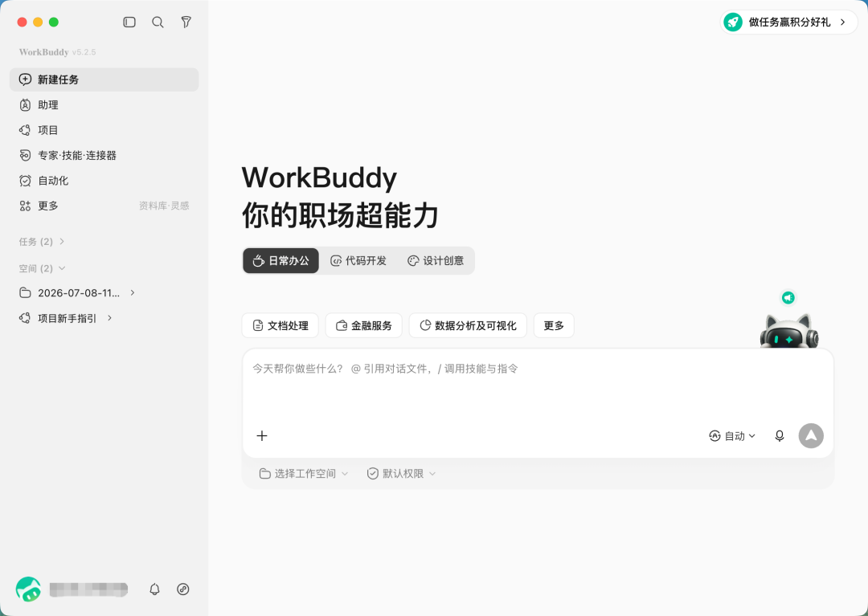This screenshot has height=616, width=868.
Task: Click the robot cat mascot
Action: pyautogui.click(x=789, y=331)
